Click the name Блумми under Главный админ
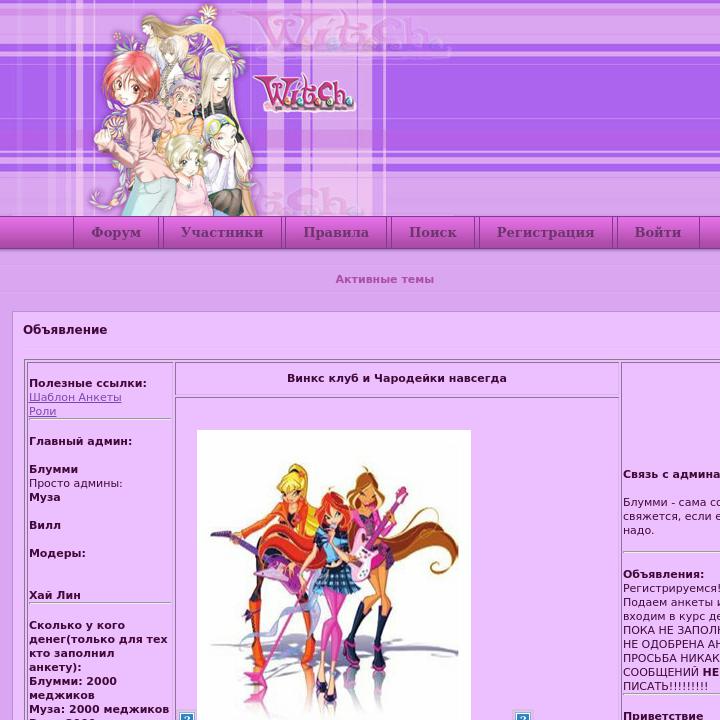720x720 pixels. tap(53, 469)
